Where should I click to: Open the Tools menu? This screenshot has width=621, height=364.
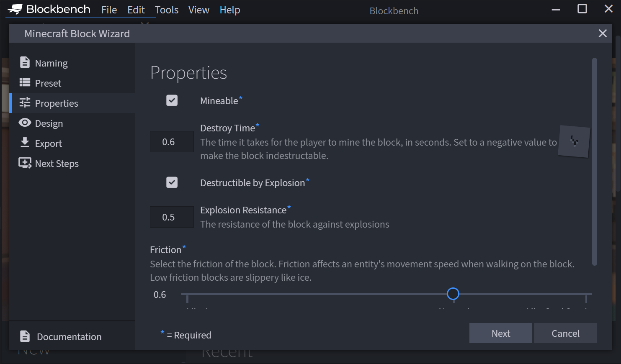point(167,10)
